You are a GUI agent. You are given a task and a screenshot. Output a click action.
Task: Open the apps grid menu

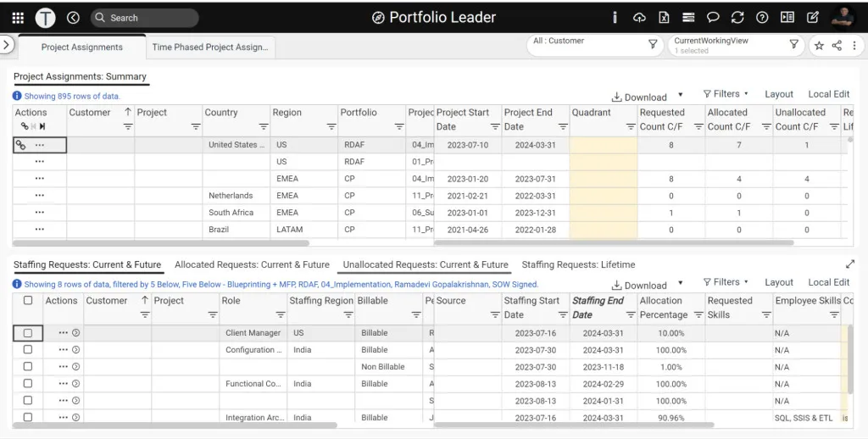tap(18, 18)
